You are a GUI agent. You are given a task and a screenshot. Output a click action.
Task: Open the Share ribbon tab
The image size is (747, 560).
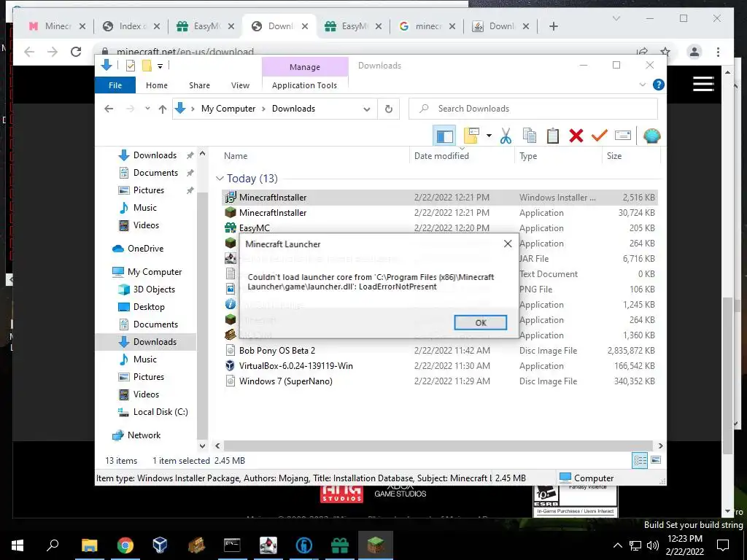point(199,85)
